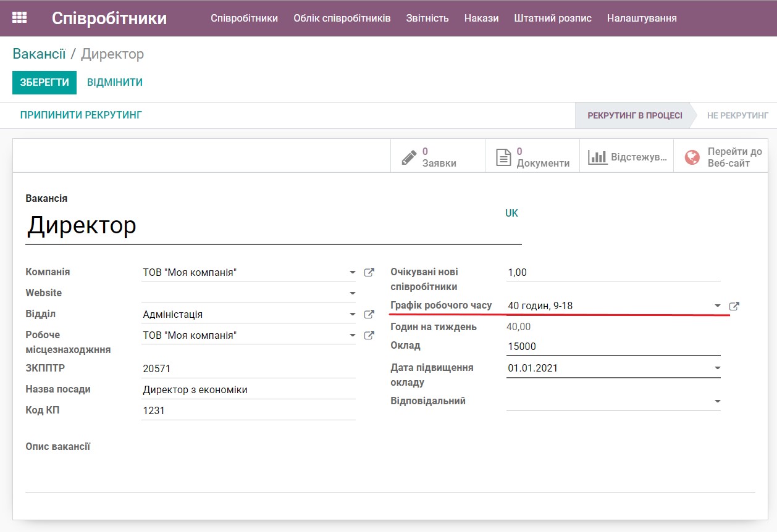
Task: Expand the Дата підвищення окладу dropdown
Action: 717,367
